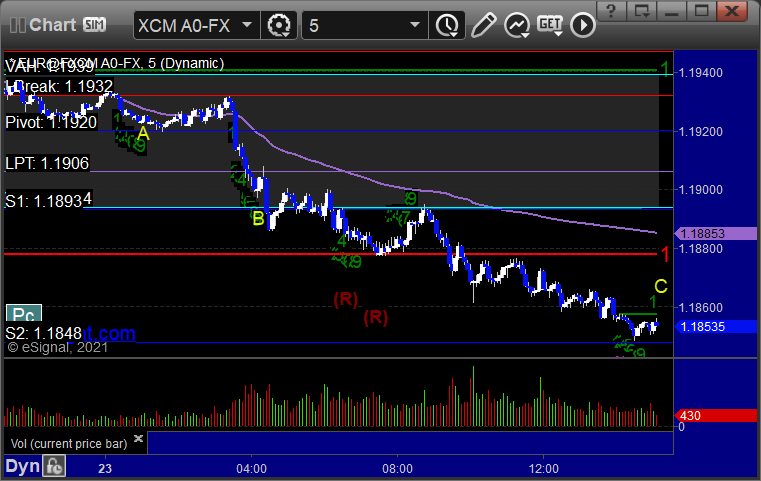This screenshot has width=761, height=481.
Task: Toggle the SIM mode badge
Action: (94, 24)
